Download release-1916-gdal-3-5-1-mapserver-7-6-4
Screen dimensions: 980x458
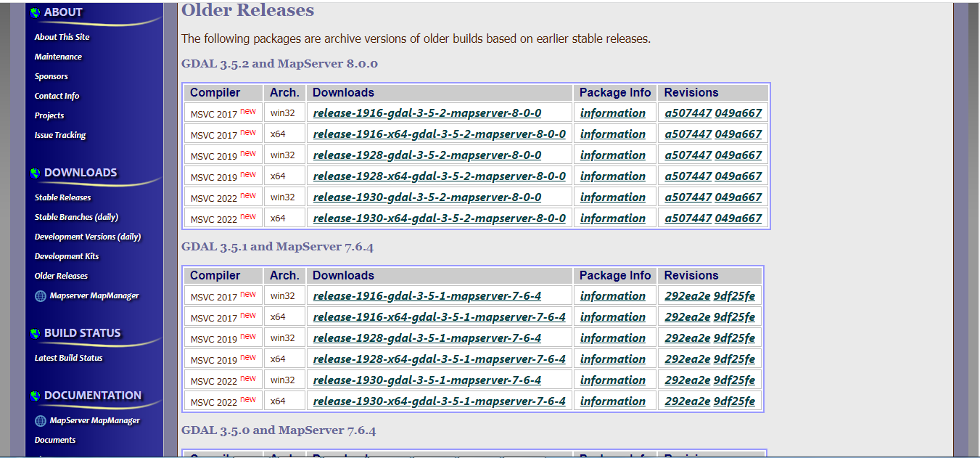(427, 296)
